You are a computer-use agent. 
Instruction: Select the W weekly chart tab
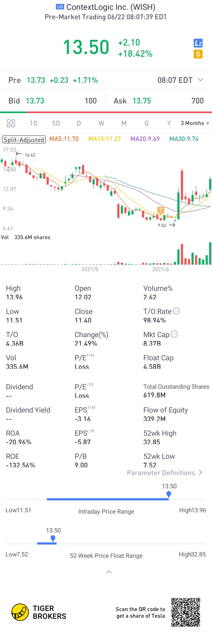[x=101, y=123]
